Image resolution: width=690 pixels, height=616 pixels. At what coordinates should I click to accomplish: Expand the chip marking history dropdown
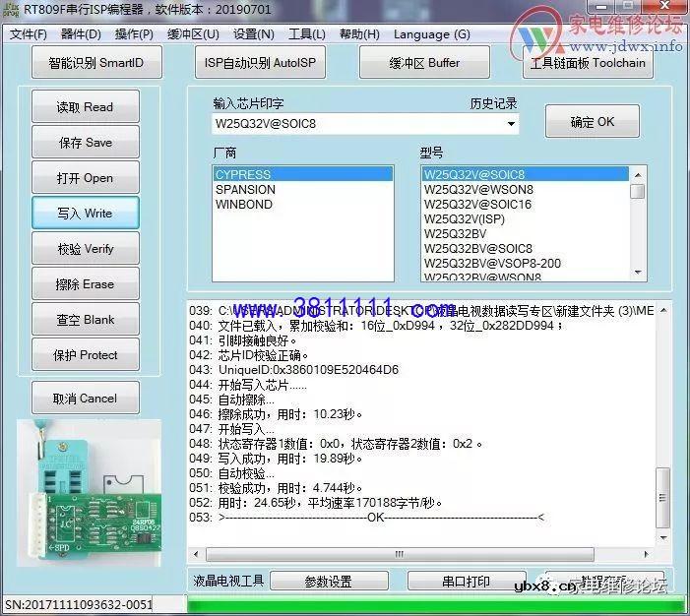click(x=511, y=124)
